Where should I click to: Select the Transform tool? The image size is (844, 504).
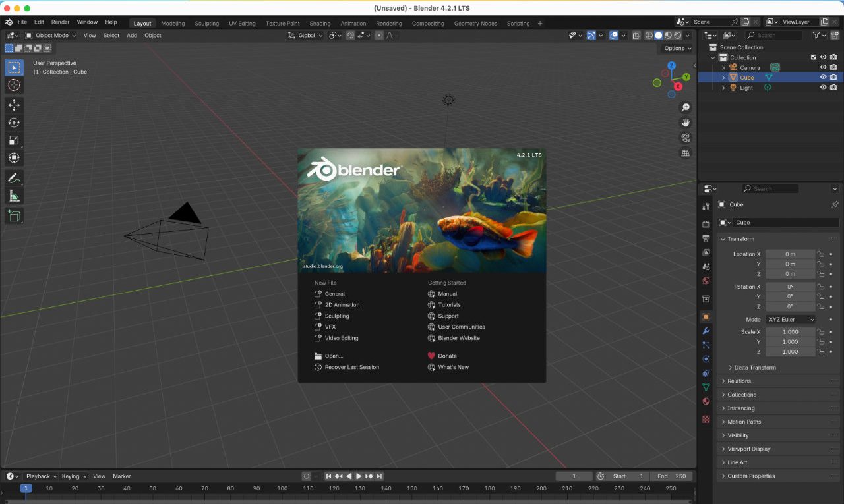coord(14,158)
